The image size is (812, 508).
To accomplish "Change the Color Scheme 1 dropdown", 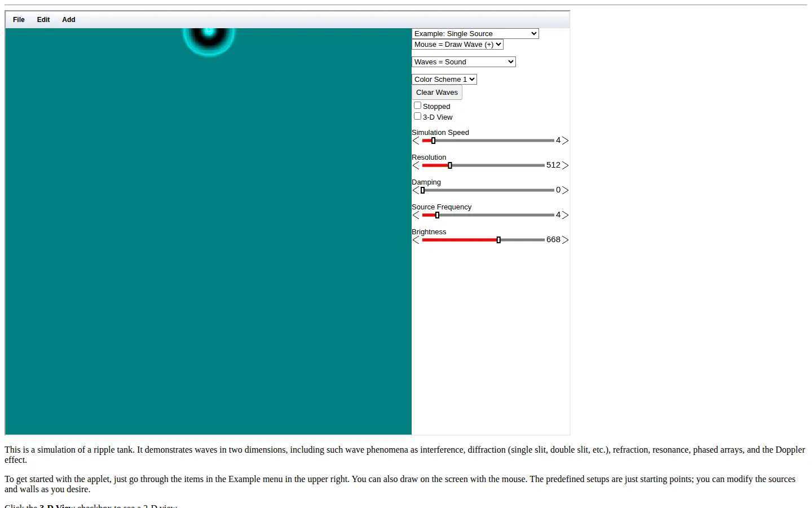I will pyautogui.click(x=444, y=80).
